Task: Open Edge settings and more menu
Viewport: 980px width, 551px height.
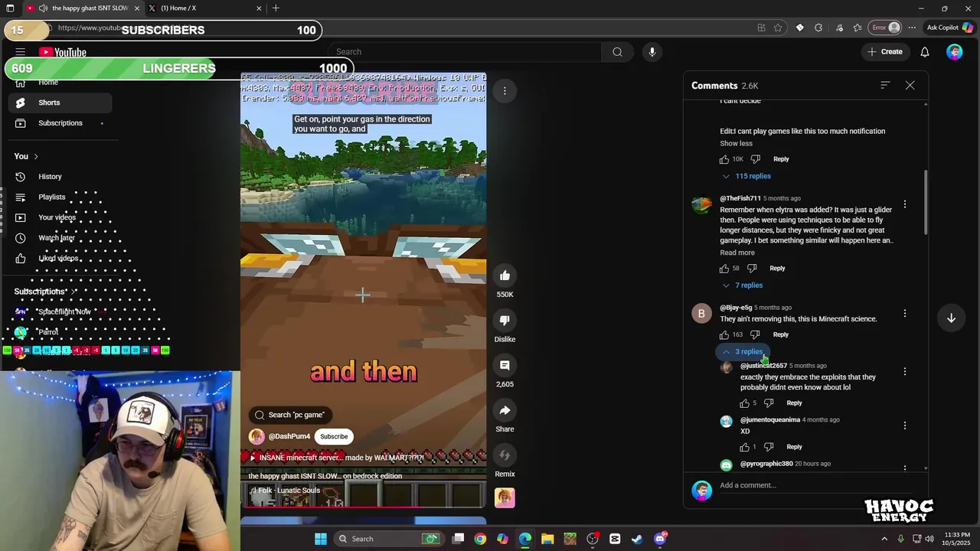Action: tap(912, 28)
